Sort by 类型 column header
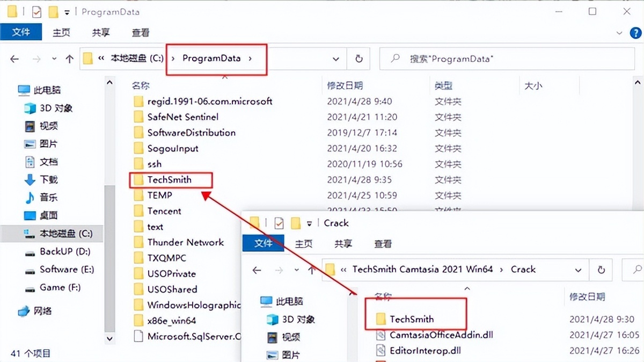 [444, 85]
